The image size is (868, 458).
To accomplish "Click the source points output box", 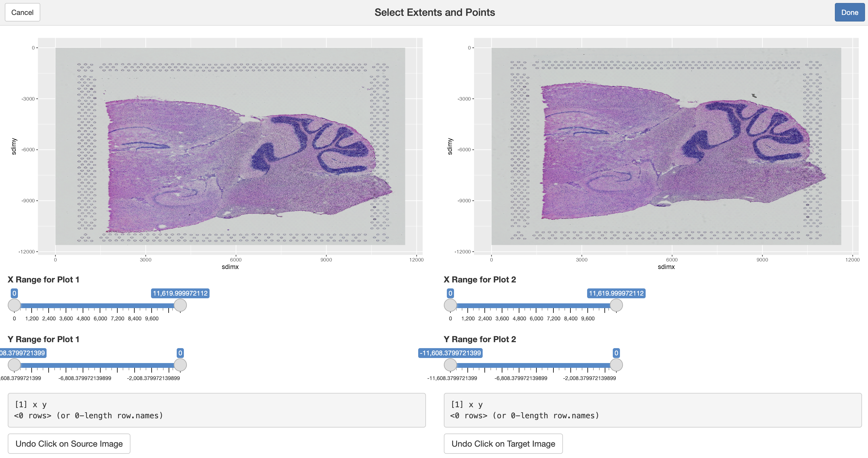I will click(x=216, y=410).
